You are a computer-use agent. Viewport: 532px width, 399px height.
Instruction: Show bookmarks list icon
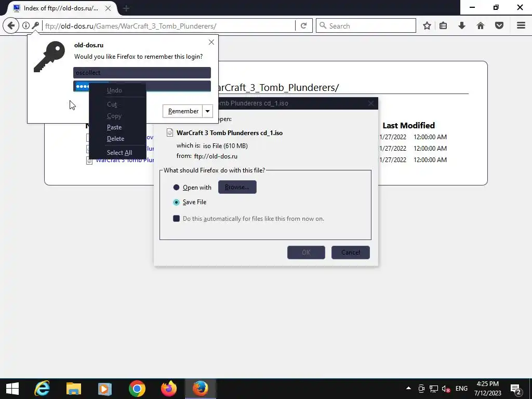pyautogui.click(x=443, y=26)
